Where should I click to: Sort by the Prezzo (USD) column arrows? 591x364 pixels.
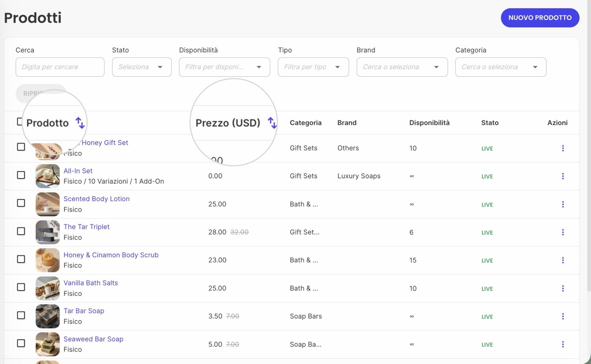273,123
